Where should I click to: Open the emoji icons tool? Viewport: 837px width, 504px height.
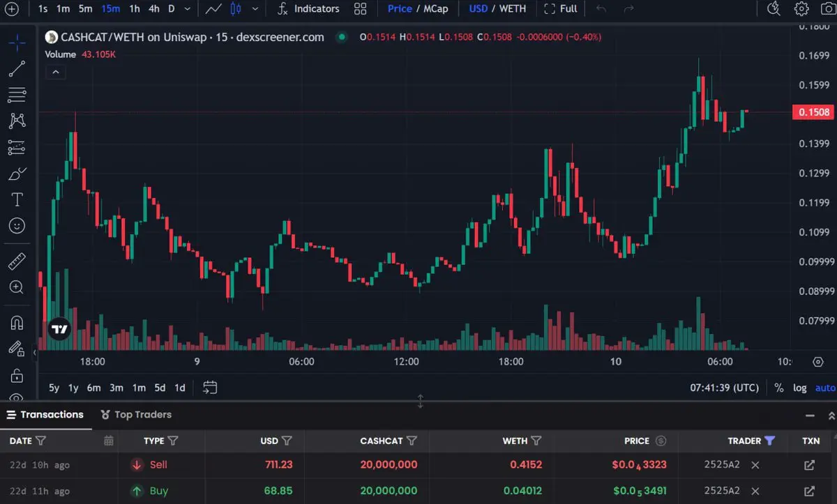coord(17,226)
